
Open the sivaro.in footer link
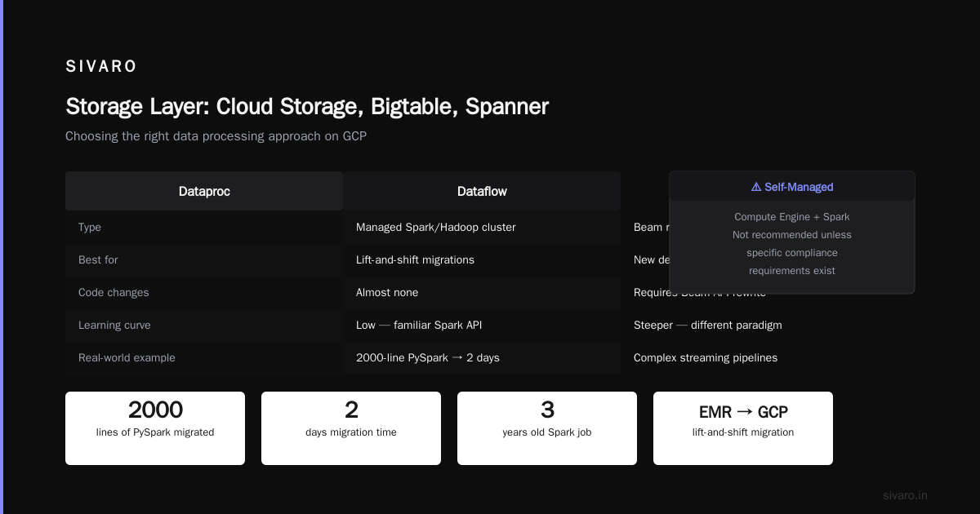click(x=905, y=495)
